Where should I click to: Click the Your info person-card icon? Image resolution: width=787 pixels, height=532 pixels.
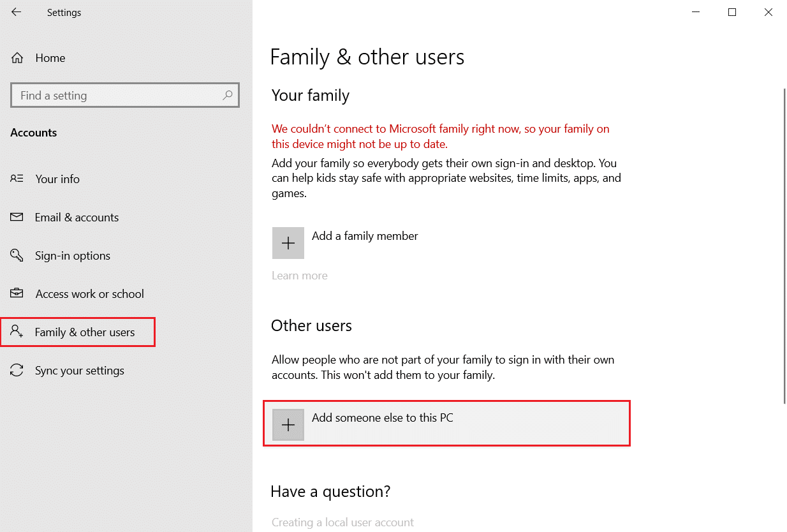[x=17, y=179]
